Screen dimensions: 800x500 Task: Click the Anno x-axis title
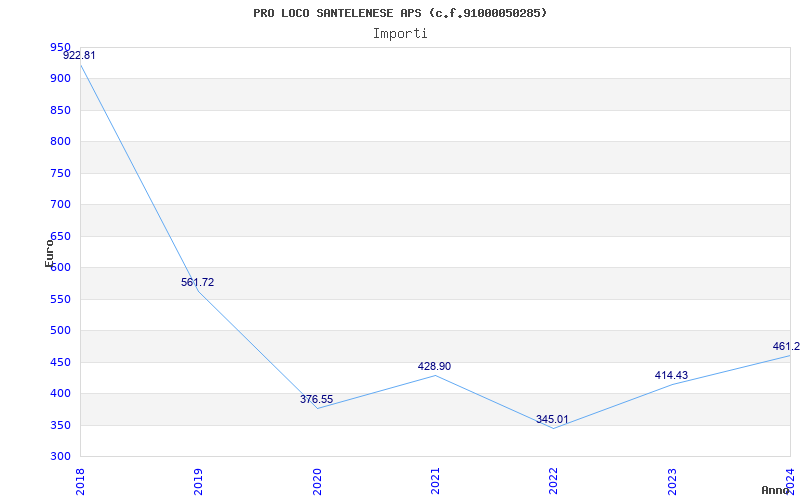776,490
